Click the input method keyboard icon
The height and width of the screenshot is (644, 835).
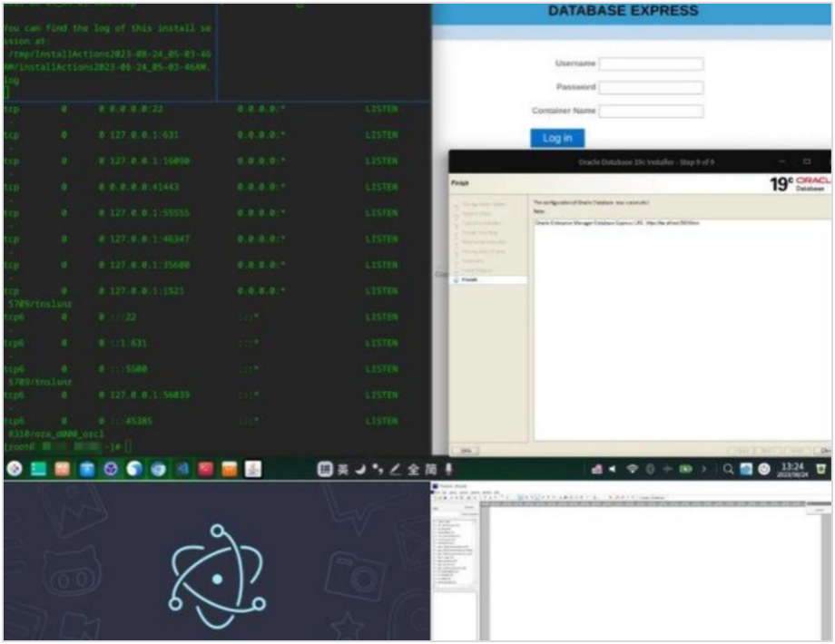[x=325, y=470]
